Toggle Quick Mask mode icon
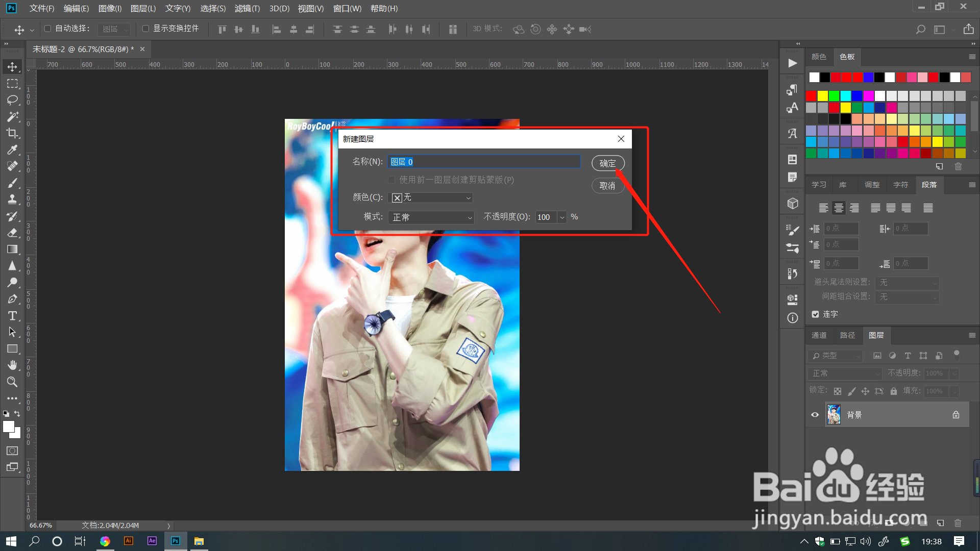 click(12, 450)
